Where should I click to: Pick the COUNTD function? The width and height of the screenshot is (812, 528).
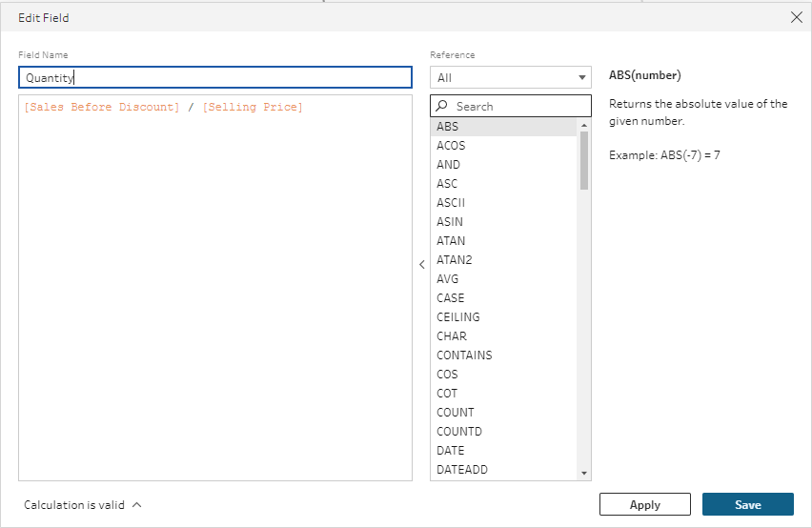pos(459,432)
